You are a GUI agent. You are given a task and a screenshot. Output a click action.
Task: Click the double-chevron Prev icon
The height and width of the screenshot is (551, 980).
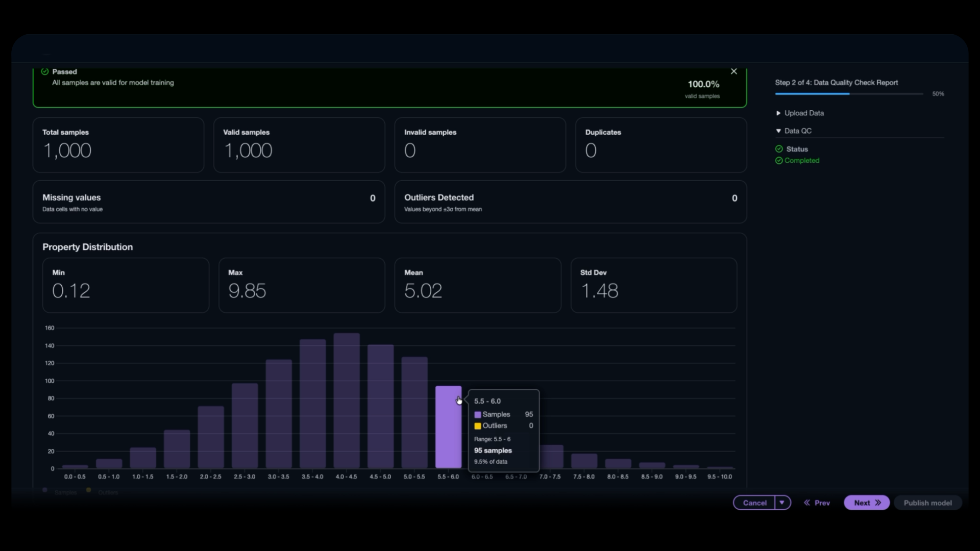point(807,503)
